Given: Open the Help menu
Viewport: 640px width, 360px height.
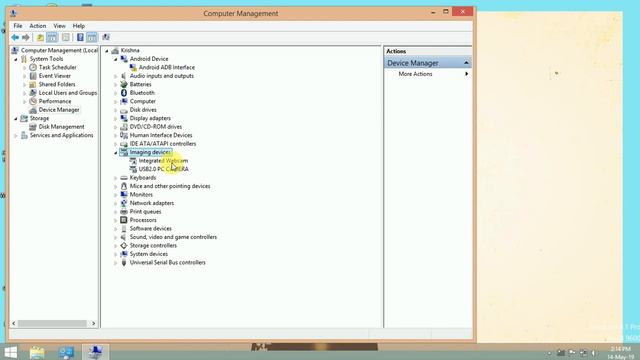Looking at the screenshot, I should [x=79, y=26].
